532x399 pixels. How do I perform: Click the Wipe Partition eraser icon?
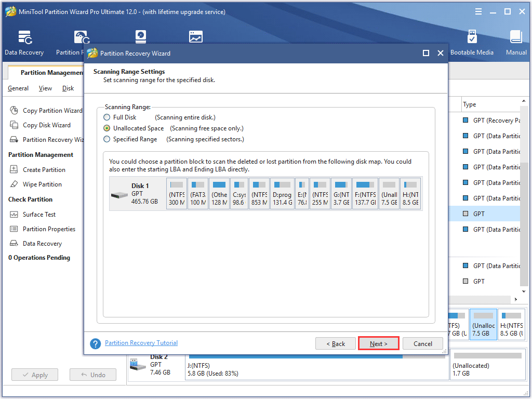click(x=14, y=184)
